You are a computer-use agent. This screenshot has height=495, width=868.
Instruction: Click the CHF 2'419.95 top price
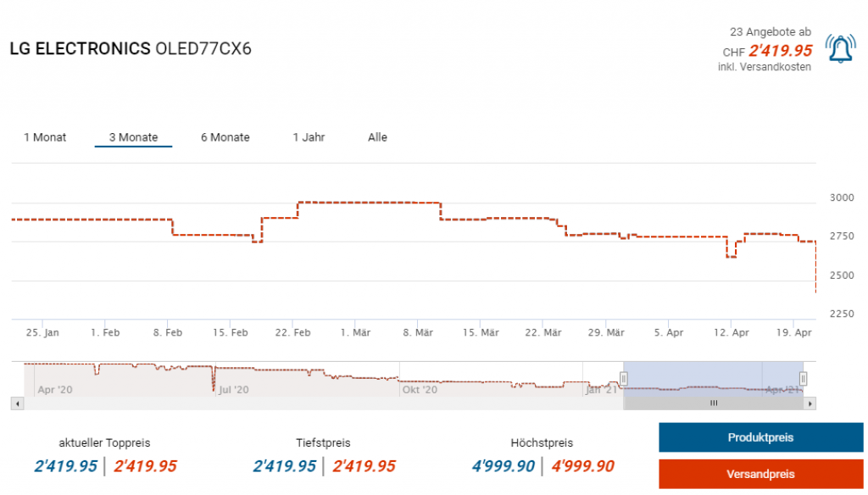pyautogui.click(x=767, y=51)
